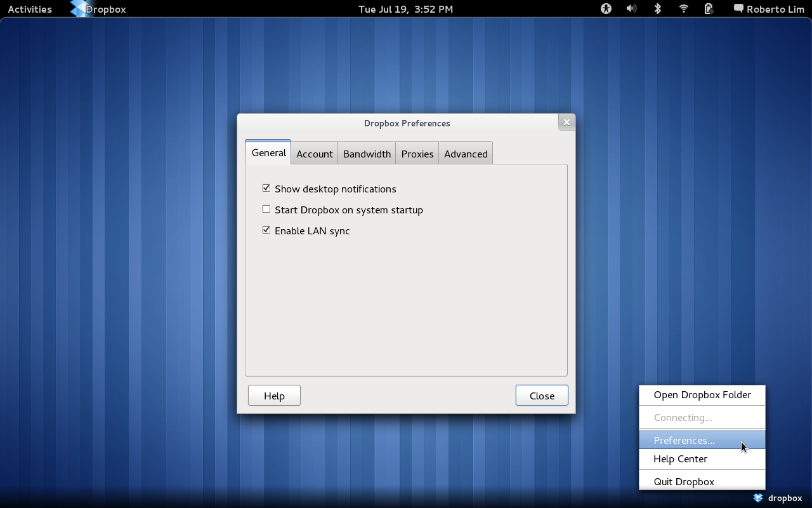
Task: Click the Bluetooth status icon
Action: (x=657, y=9)
